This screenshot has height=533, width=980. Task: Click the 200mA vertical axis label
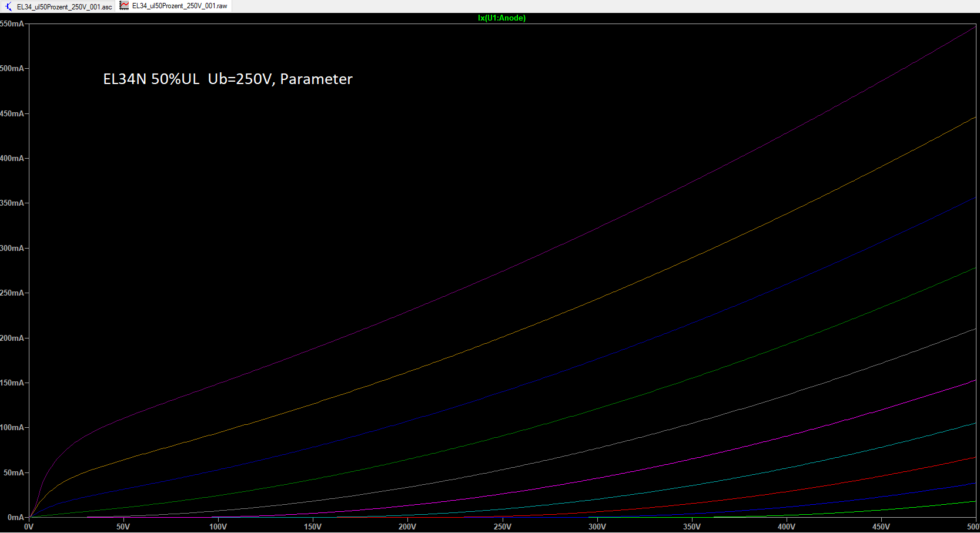click(12, 338)
